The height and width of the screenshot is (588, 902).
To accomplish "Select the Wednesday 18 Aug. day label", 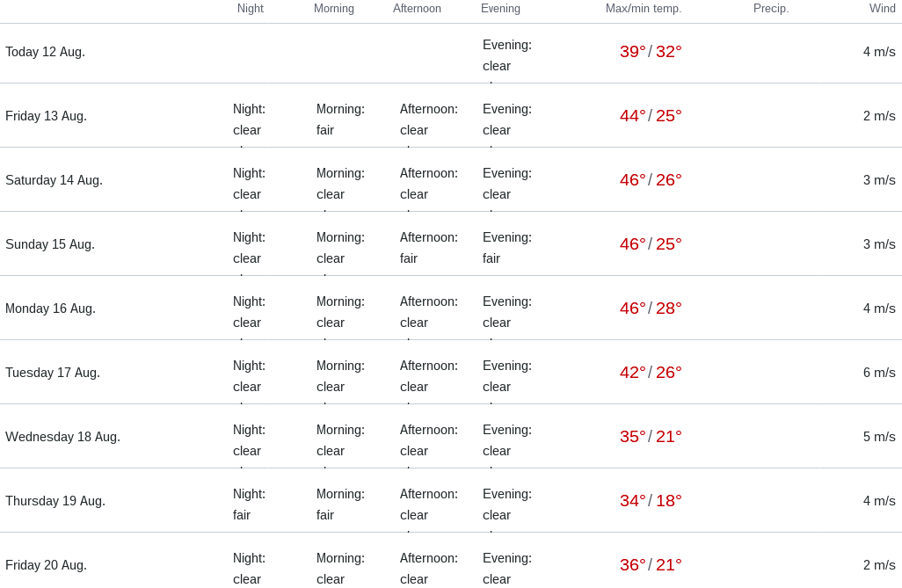I will (63, 437).
